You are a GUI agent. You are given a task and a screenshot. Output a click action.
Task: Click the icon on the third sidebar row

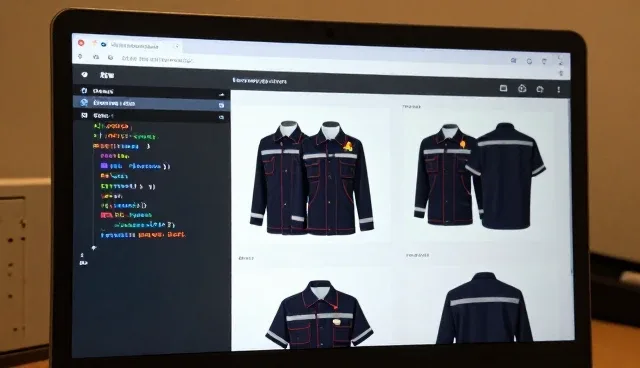point(84,115)
